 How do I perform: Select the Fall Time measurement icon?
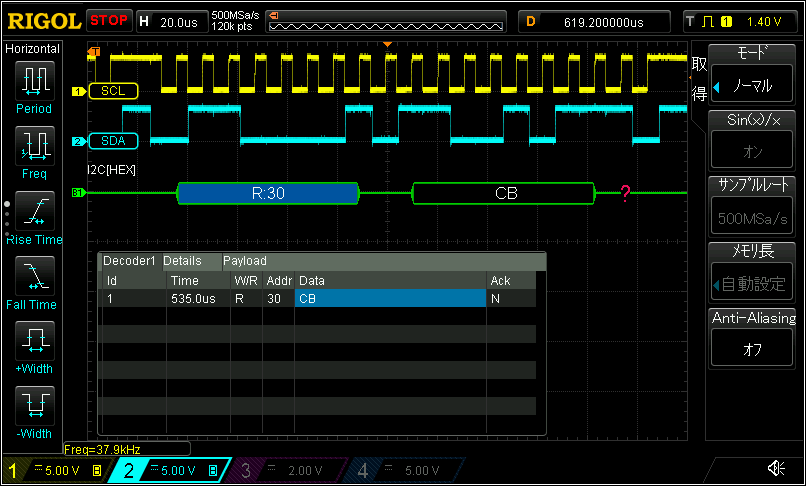(x=35, y=276)
